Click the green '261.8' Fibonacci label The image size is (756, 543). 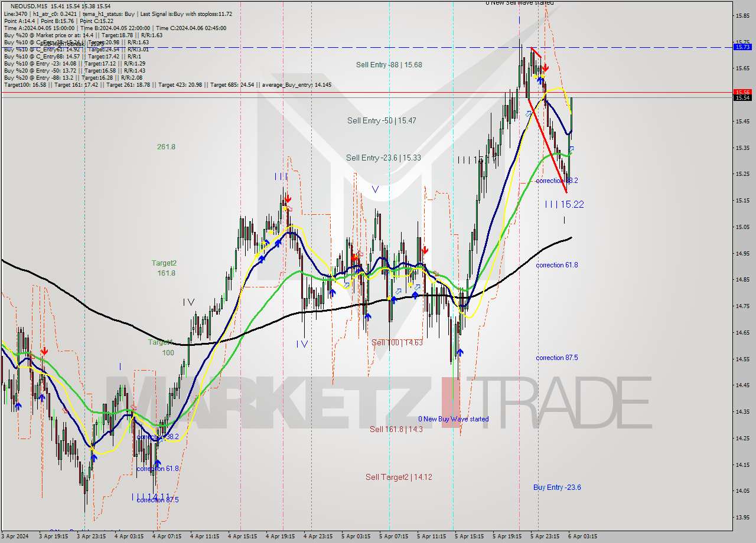click(x=166, y=147)
